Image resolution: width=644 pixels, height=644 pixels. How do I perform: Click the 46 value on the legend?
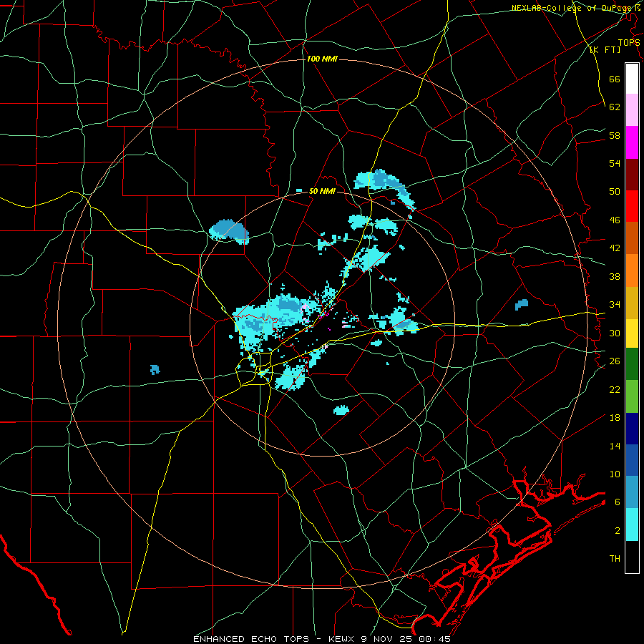pos(615,220)
